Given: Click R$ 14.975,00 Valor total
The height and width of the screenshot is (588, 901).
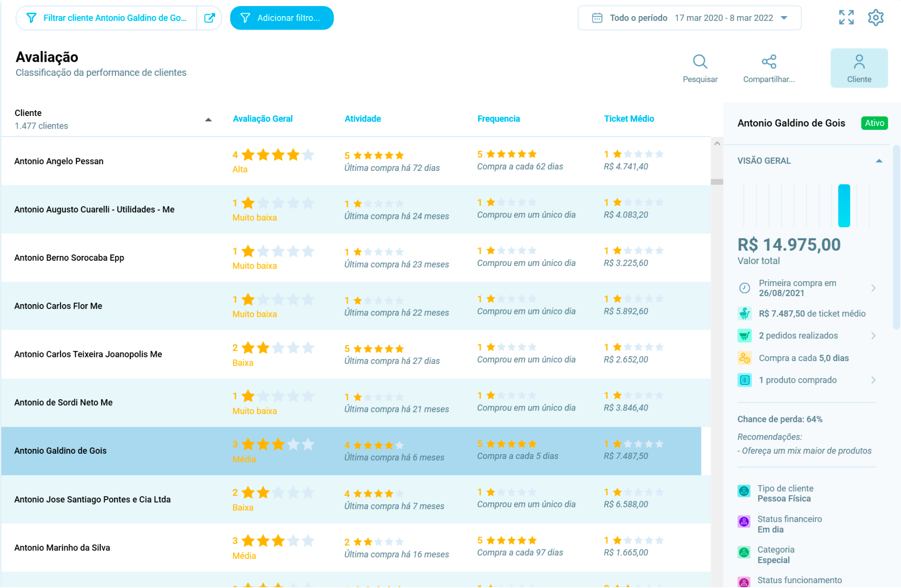Looking at the screenshot, I should click(789, 245).
